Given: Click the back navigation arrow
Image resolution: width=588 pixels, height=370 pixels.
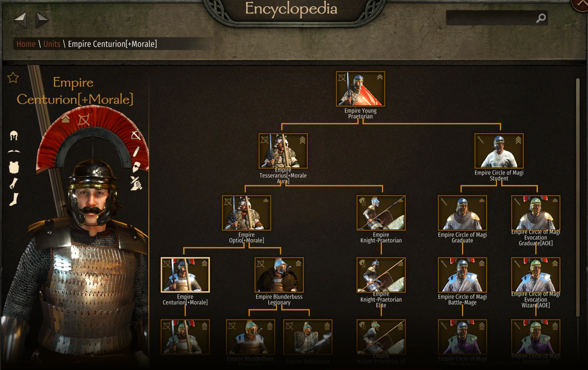Looking at the screenshot, I should coord(20,20).
